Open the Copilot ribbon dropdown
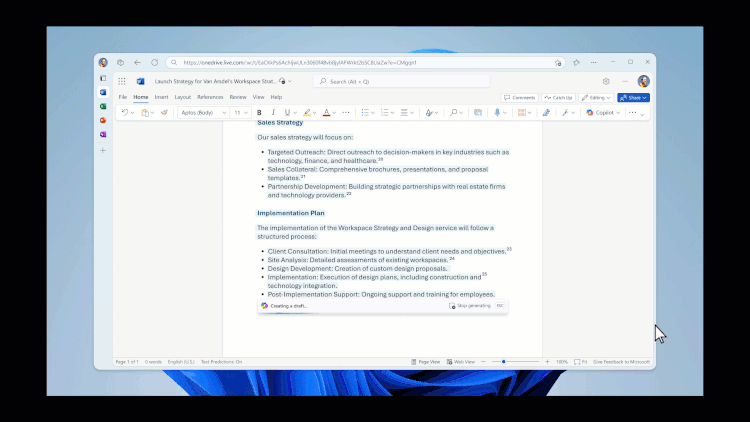The height and width of the screenshot is (422, 750). click(x=603, y=112)
